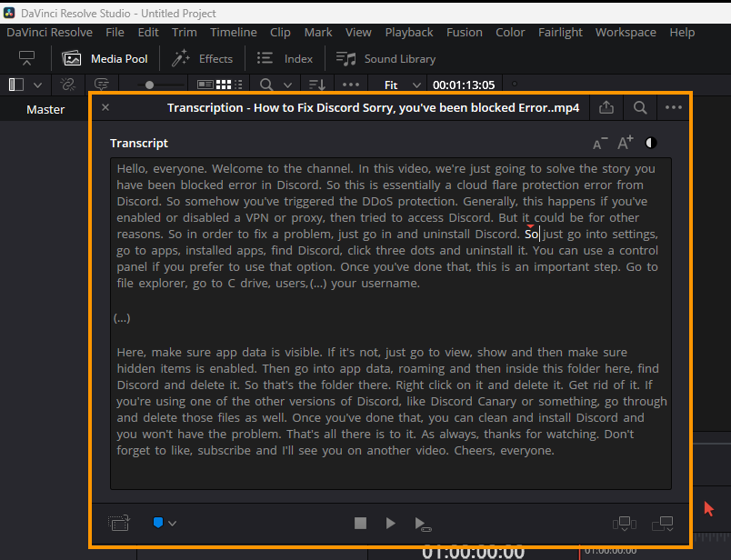Add blue marker to transcript

coord(158,523)
